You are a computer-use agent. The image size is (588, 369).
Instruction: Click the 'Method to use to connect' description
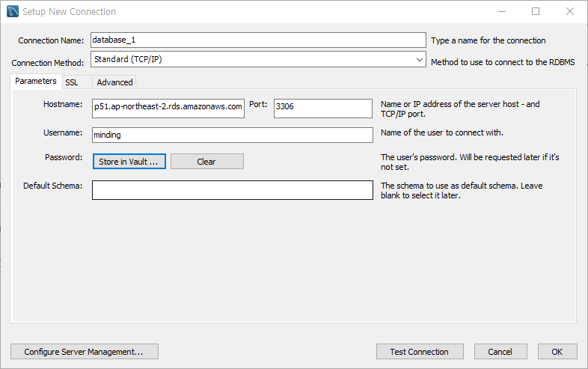(x=503, y=62)
